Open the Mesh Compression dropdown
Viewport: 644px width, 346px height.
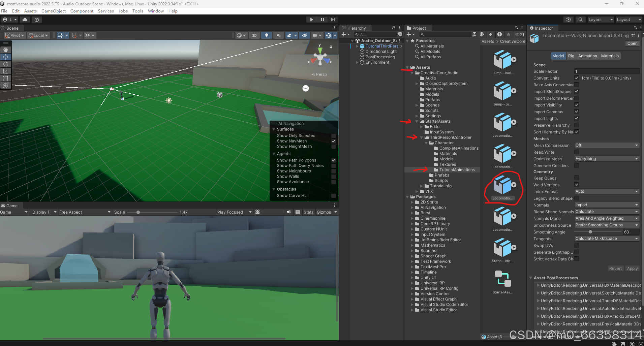607,145
